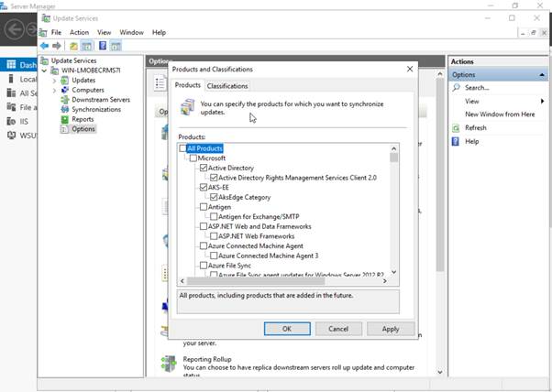
Task: Click the Reports icon in tree
Action: tap(65, 119)
